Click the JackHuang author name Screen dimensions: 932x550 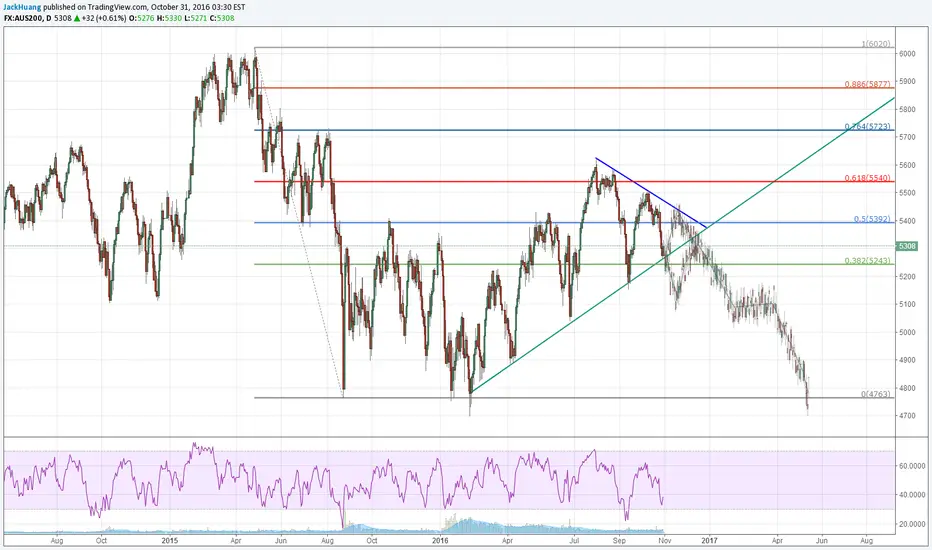(22, 7)
